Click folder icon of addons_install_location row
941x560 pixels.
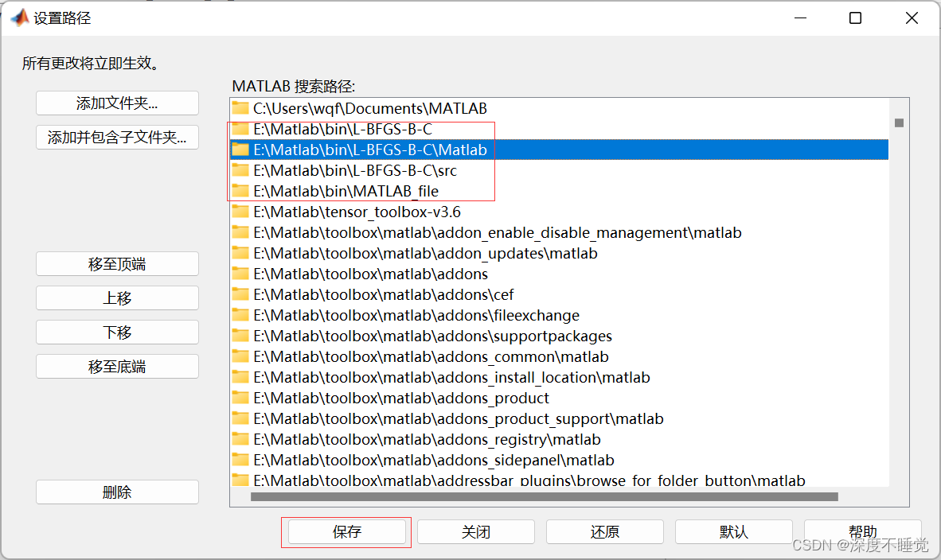coord(240,377)
